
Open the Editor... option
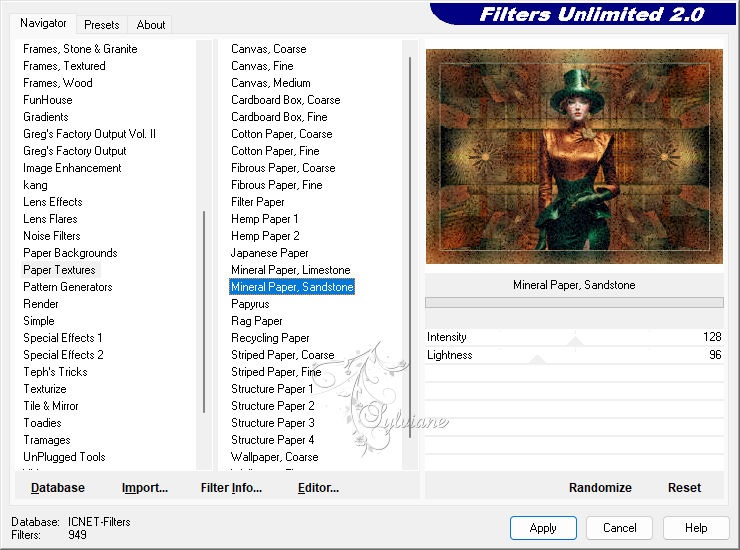pyautogui.click(x=319, y=488)
